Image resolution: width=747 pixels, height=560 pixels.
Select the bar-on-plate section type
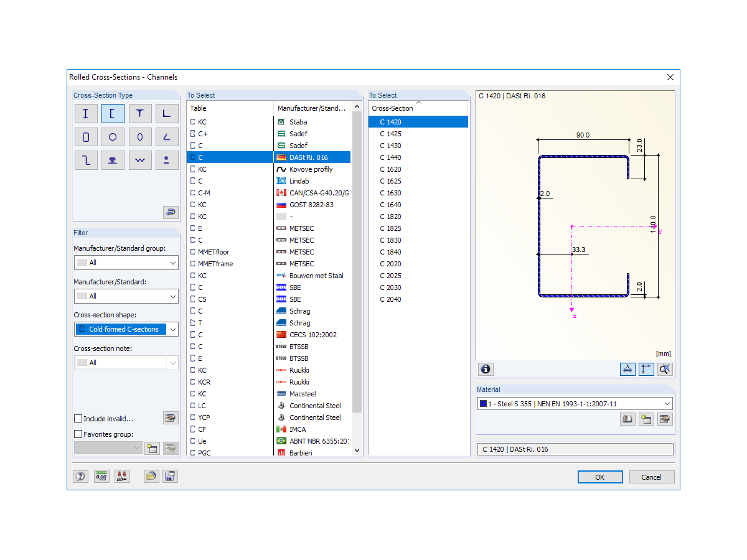pos(166,160)
